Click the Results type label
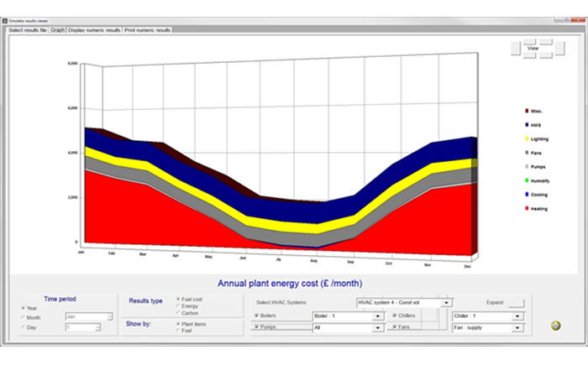The height and width of the screenshot is (365, 588). [x=146, y=301]
